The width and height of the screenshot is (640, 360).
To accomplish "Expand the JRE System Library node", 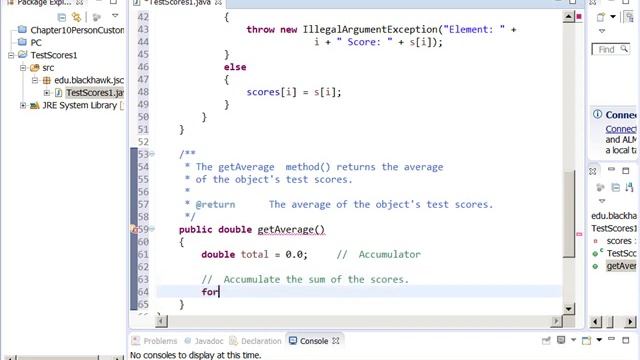I will coord(23,106).
